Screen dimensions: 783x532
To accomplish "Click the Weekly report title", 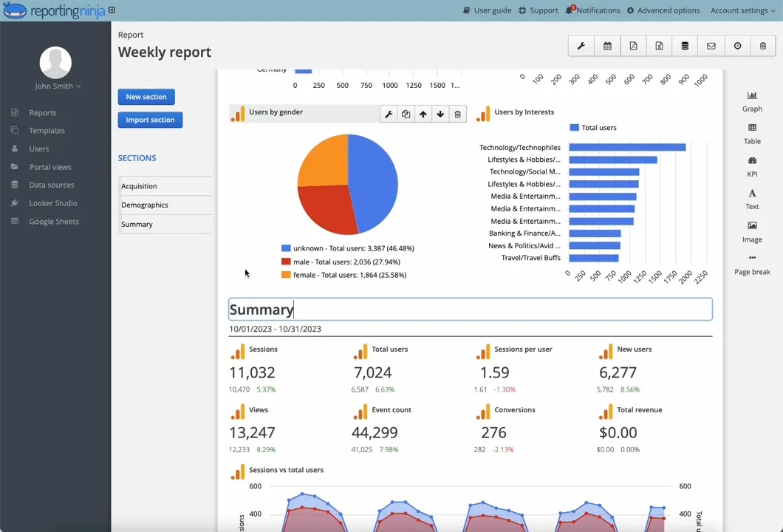I will (x=165, y=52).
